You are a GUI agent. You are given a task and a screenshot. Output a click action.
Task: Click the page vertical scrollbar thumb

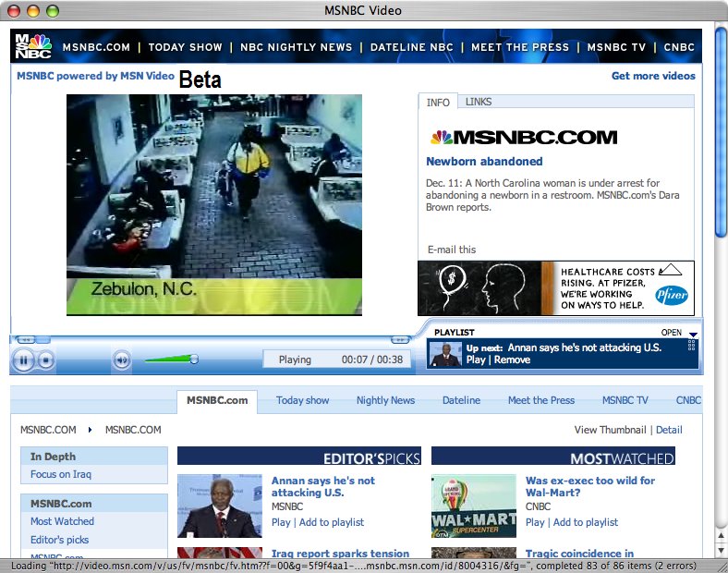721,133
